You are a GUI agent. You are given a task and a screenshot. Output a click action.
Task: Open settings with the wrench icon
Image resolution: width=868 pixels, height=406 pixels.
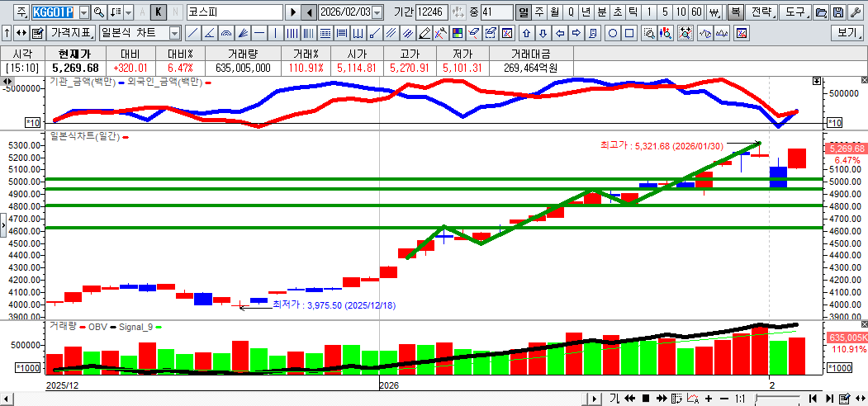point(856,12)
